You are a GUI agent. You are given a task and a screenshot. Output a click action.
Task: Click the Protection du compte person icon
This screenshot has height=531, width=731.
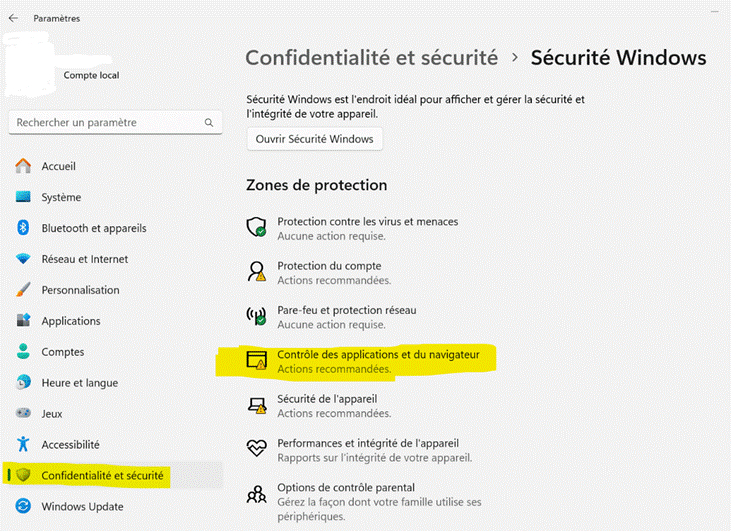(256, 272)
